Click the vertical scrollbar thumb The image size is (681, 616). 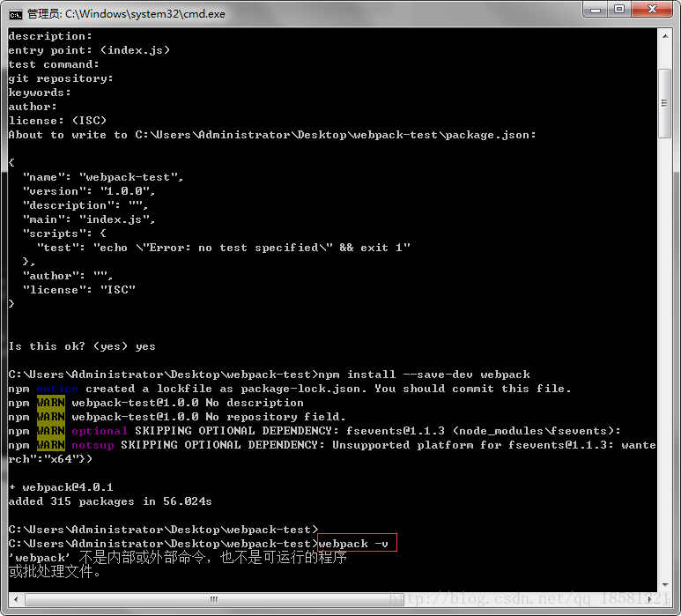click(x=665, y=103)
